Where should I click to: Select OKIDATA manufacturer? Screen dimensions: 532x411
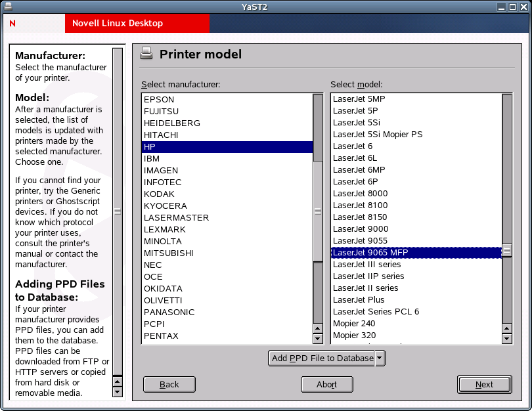(x=227, y=289)
